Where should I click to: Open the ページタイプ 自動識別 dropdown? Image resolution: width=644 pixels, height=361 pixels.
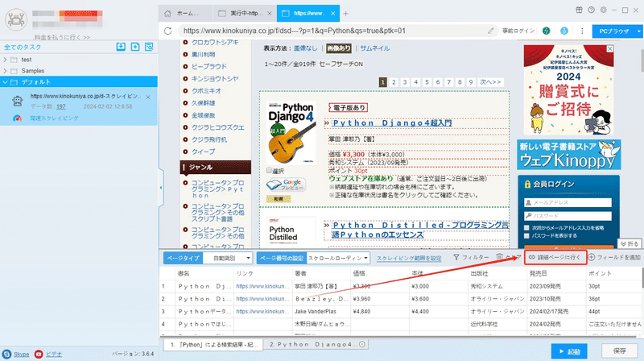(228, 258)
